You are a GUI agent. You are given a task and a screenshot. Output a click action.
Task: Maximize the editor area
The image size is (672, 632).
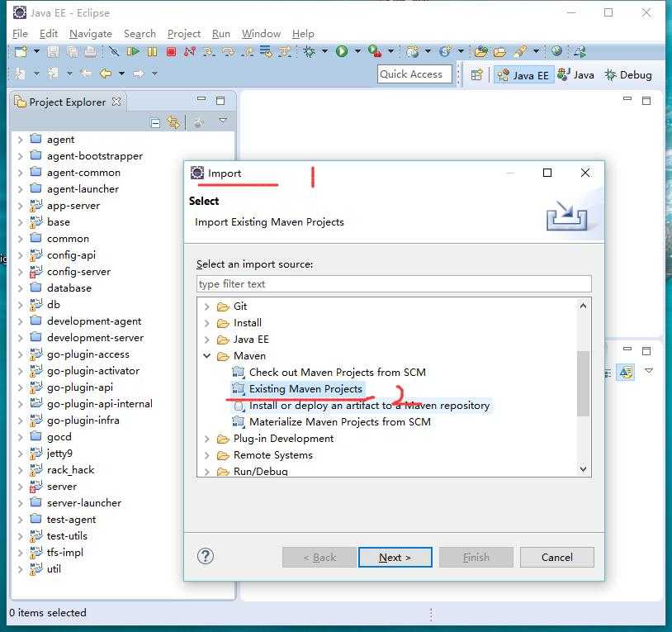click(x=646, y=101)
